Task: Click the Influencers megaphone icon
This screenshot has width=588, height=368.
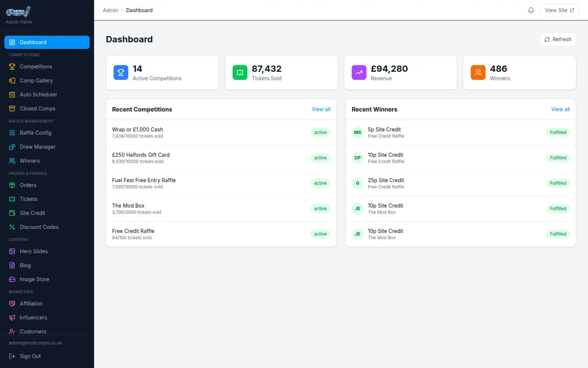Action: point(12,318)
